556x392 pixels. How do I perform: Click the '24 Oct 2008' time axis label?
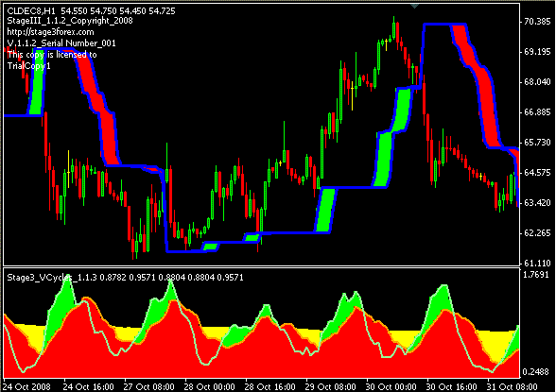click(x=26, y=386)
